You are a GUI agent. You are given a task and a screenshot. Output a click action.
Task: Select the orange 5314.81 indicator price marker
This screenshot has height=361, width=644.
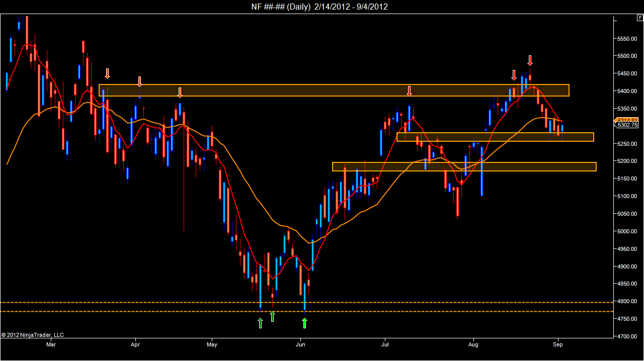(627, 120)
